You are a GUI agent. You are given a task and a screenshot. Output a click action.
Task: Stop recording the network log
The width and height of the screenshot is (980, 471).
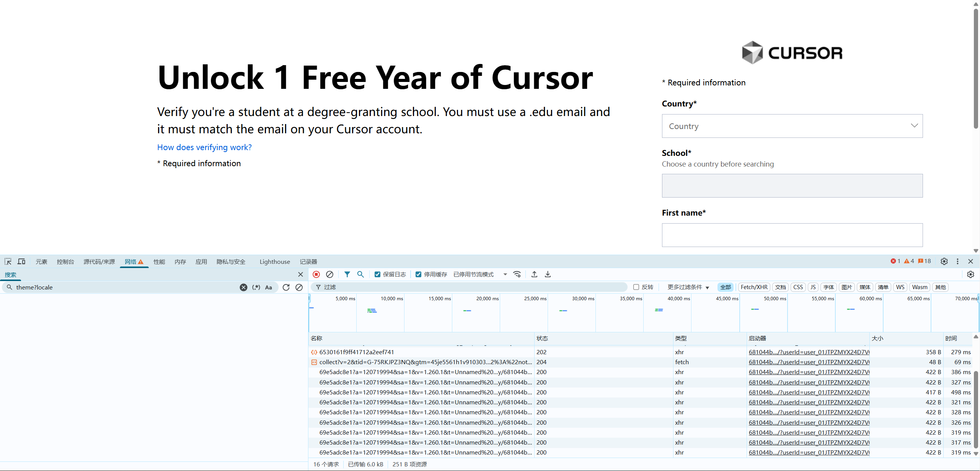(316, 275)
